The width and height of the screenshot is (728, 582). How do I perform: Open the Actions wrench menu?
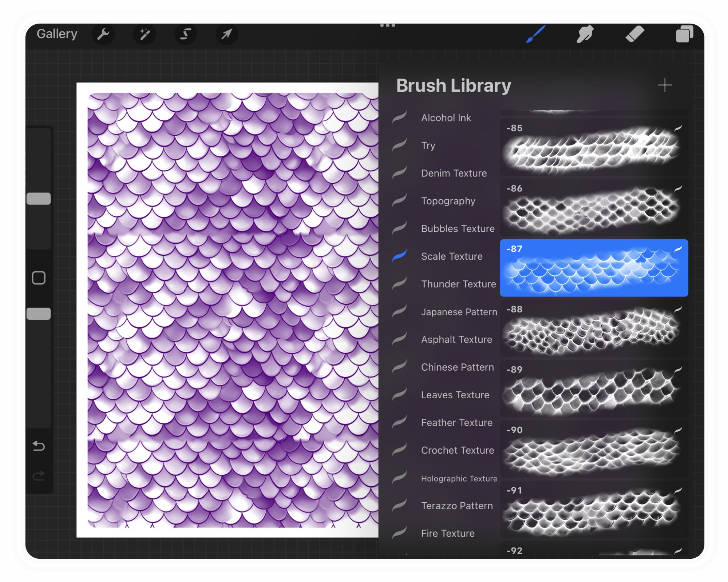[103, 35]
